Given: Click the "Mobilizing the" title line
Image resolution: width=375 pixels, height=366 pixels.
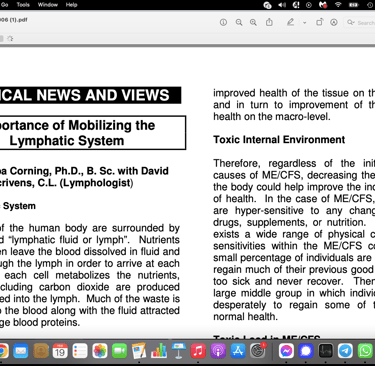Looking at the screenshot, I should (112, 125).
